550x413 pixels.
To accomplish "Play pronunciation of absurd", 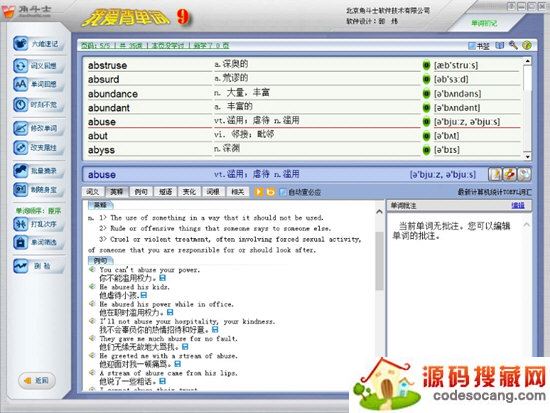I will (x=426, y=79).
